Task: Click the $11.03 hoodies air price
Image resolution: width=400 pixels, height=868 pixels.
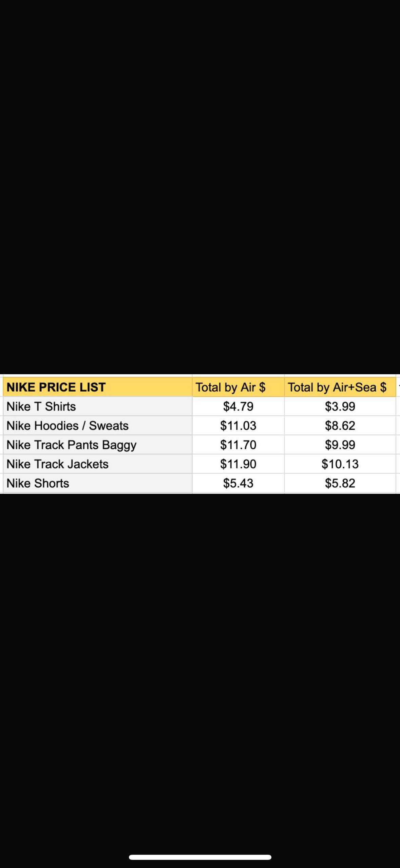Action: pyautogui.click(x=238, y=426)
